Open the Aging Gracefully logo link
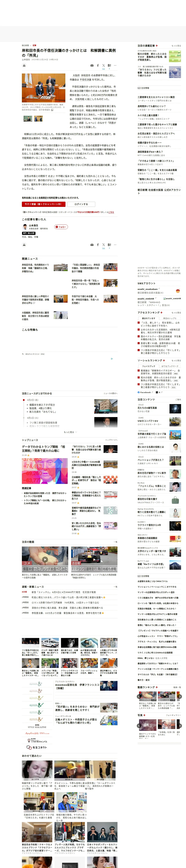This screenshot has height=868, width=186. point(37,733)
